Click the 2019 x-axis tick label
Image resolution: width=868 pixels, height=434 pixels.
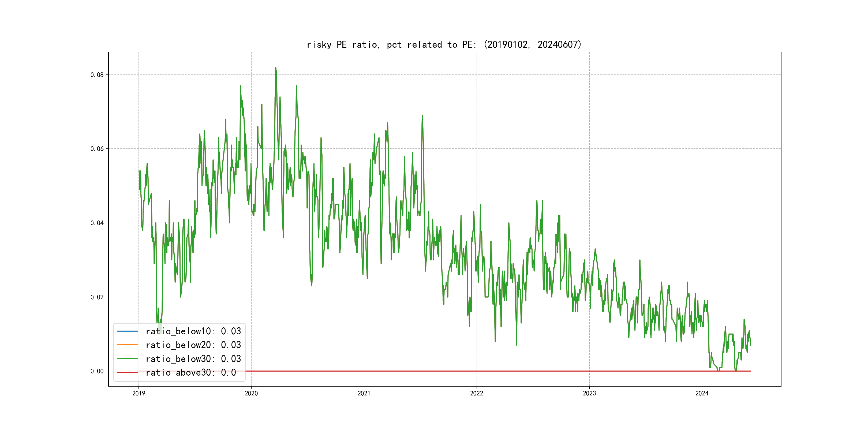(x=139, y=393)
